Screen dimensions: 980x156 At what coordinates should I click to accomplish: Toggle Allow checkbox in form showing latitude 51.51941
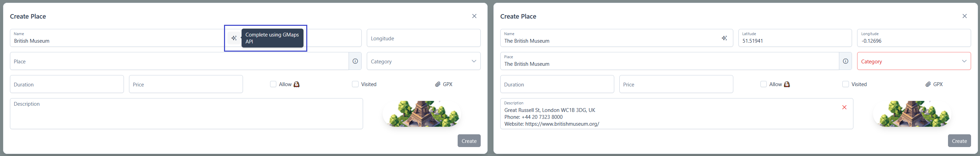[763, 84]
